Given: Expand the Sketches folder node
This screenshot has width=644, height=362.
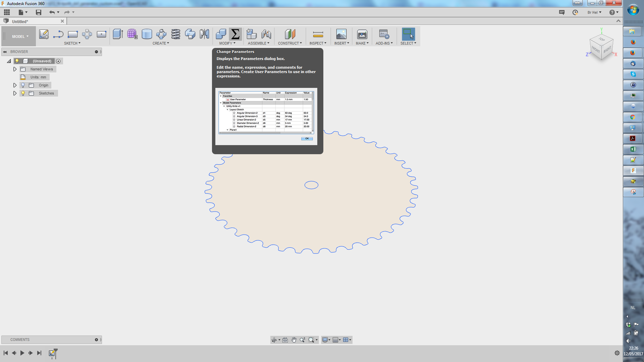Looking at the screenshot, I should (x=15, y=93).
